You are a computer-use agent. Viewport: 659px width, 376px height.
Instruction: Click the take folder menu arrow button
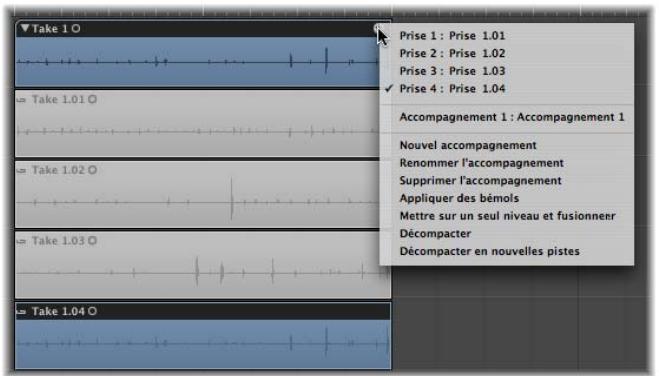pos(377,28)
